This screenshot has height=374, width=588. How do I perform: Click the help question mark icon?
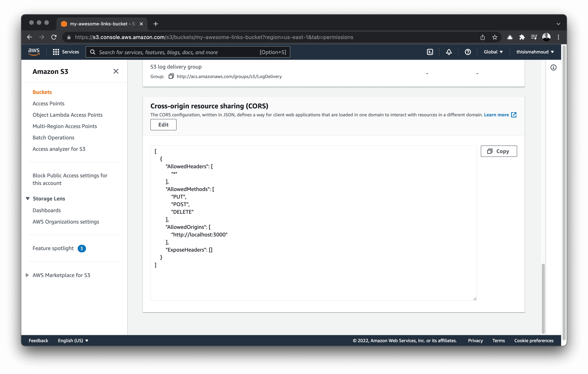tap(468, 52)
